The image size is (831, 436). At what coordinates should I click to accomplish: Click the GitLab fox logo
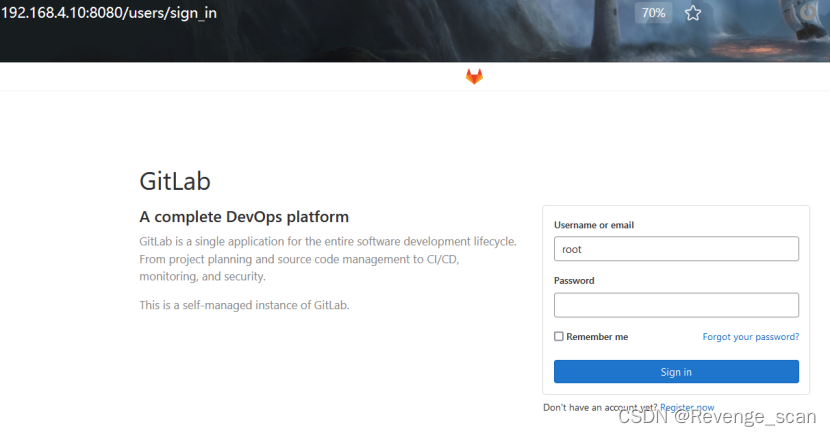pyautogui.click(x=474, y=77)
